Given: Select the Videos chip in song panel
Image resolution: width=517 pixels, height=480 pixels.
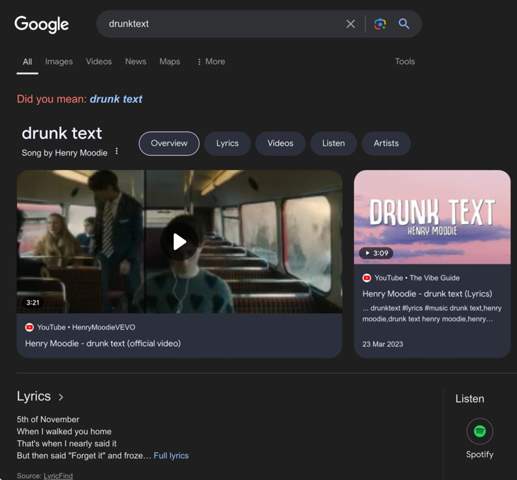Looking at the screenshot, I should (x=280, y=143).
